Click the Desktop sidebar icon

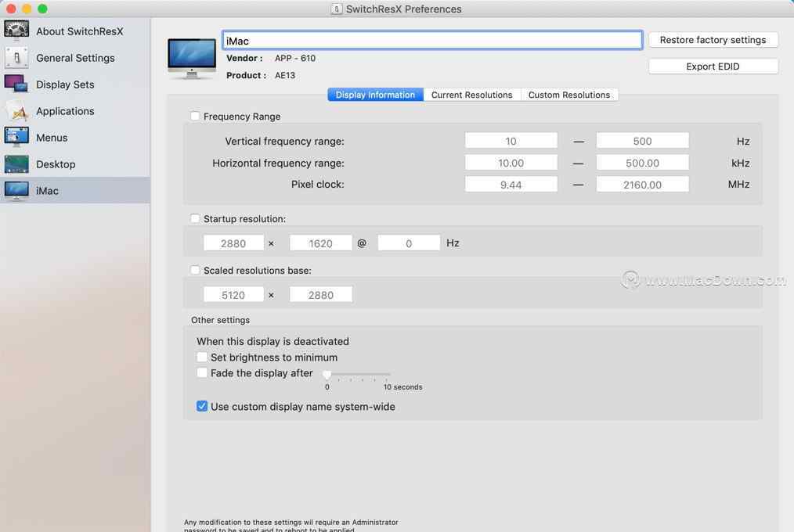[16, 164]
